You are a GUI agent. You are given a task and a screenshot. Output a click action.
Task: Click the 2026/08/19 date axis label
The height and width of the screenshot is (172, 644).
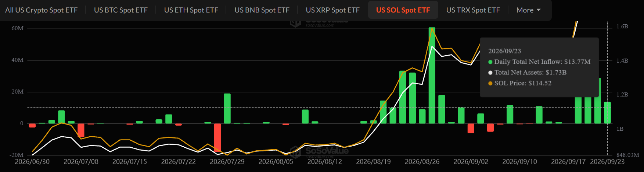coord(374,162)
